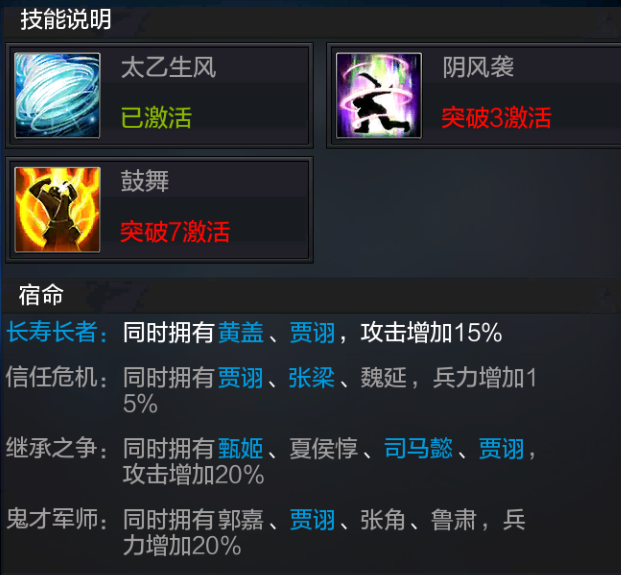
Task: Click 贾诩 link in 鬼才军师 row
Action: point(312,520)
